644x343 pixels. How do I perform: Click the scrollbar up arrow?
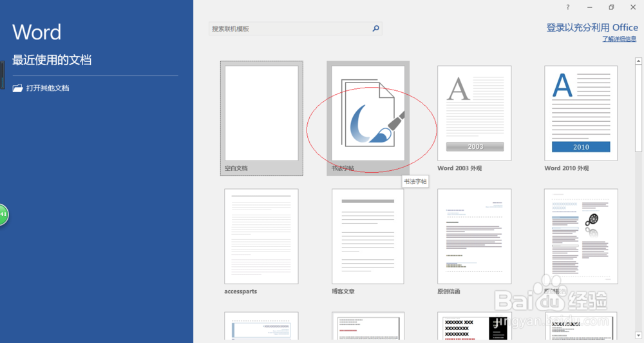[x=638, y=61]
